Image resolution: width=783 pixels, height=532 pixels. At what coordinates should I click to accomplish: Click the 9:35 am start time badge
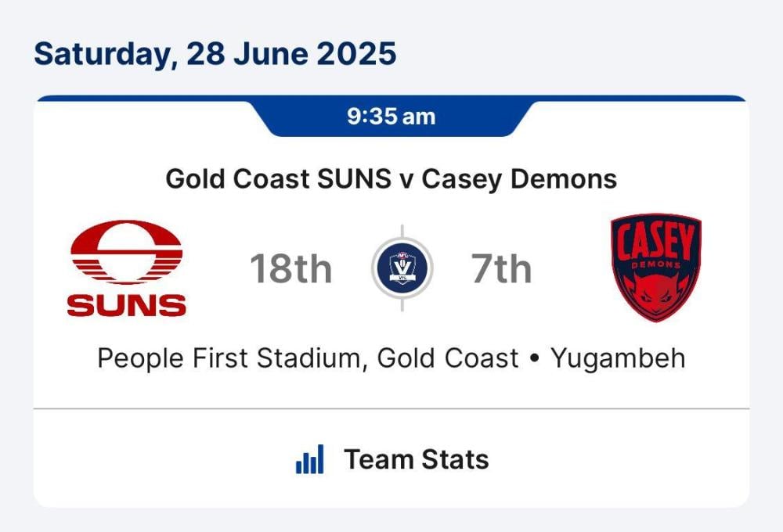pyautogui.click(x=391, y=117)
